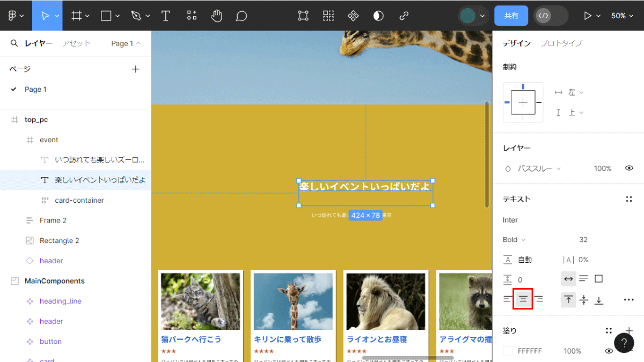Screen dimensions: 644x362
Task: Switch to デザイン tab
Action: pos(517,43)
